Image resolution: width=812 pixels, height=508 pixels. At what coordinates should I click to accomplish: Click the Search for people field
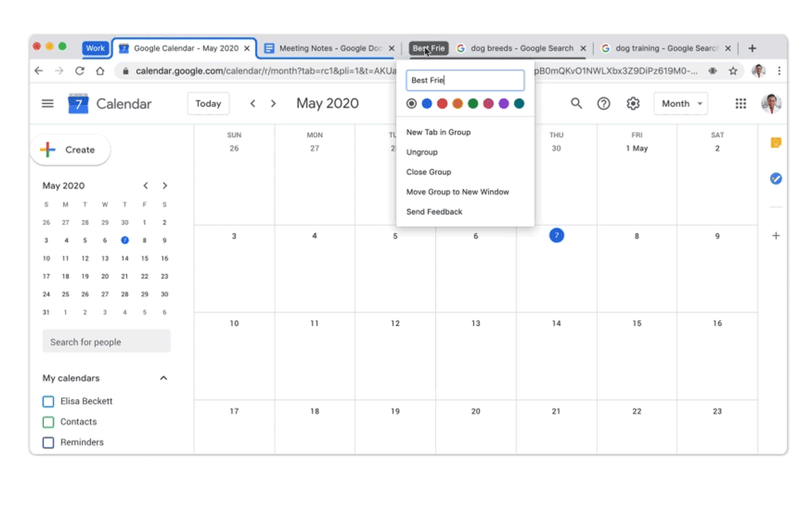tap(106, 342)
